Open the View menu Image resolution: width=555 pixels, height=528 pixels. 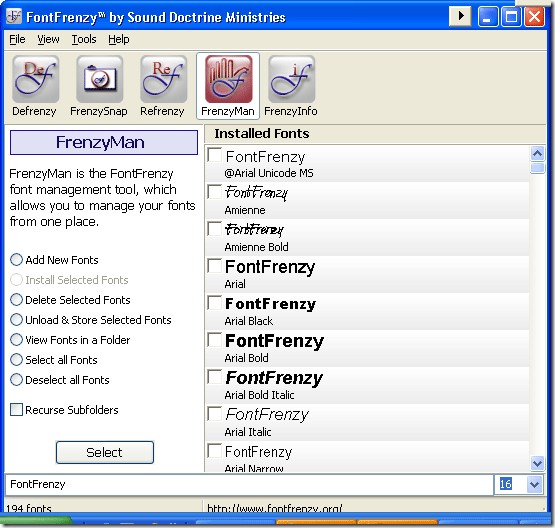(48, 39)
